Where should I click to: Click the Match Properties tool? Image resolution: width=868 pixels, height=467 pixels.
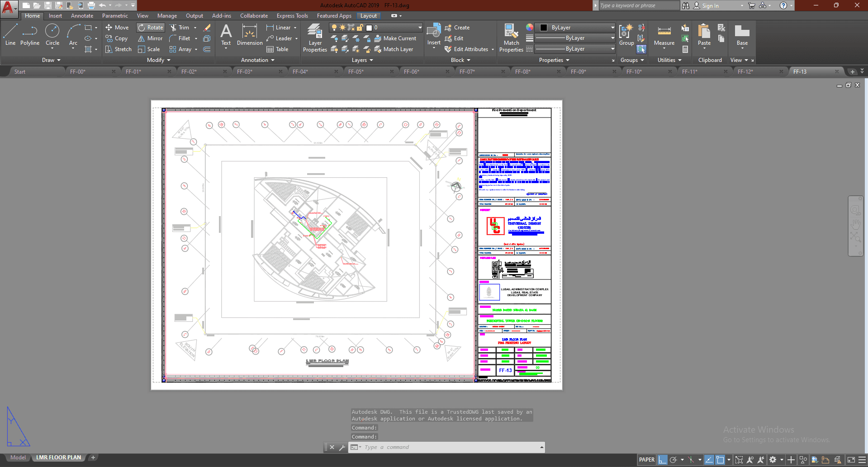511,38
